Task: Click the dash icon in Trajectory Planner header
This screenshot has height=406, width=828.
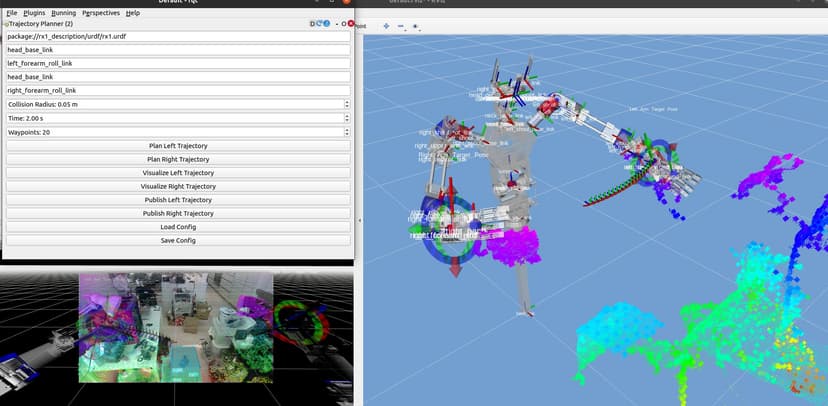Action: point(334,23)
